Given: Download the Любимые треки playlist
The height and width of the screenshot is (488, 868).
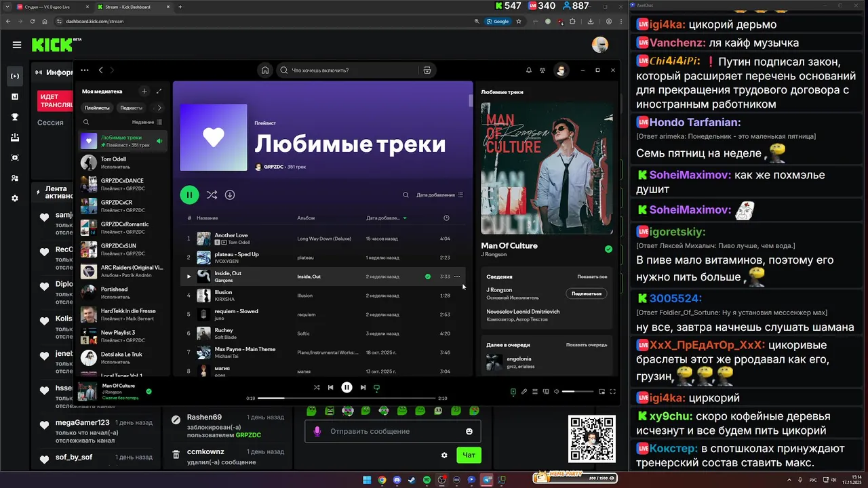Looking at the screenshot, I should [230, 195].
